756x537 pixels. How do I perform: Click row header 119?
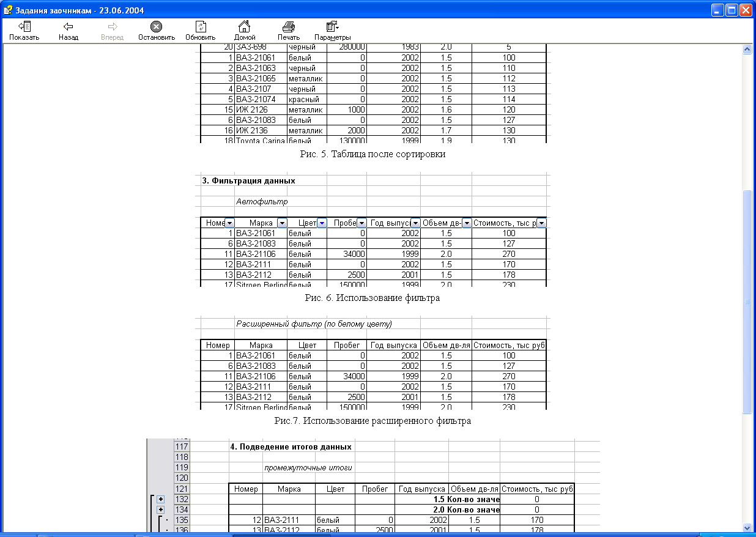click(182, 467)
